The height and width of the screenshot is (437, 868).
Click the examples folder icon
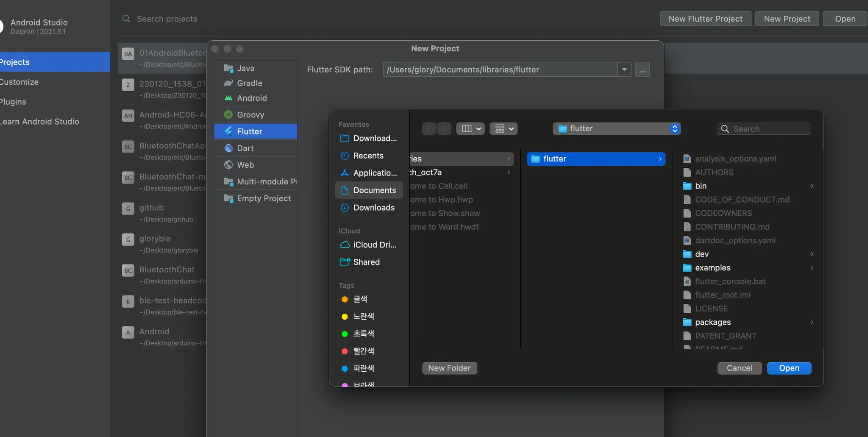(687, 268)
